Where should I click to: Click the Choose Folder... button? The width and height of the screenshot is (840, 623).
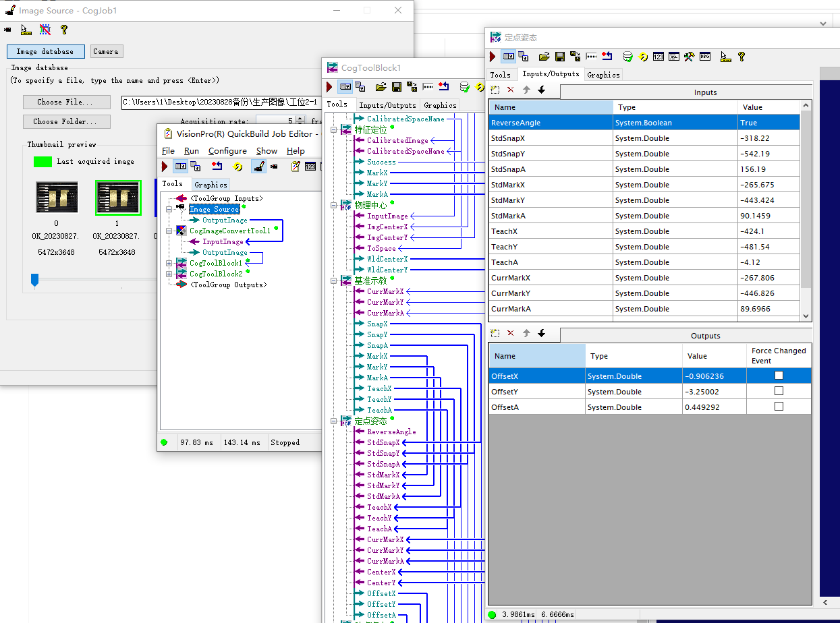pos(67,121)
